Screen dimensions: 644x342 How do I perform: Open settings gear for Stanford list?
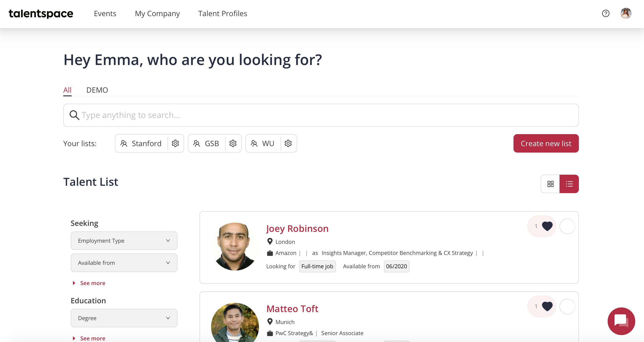pos(175,143)
